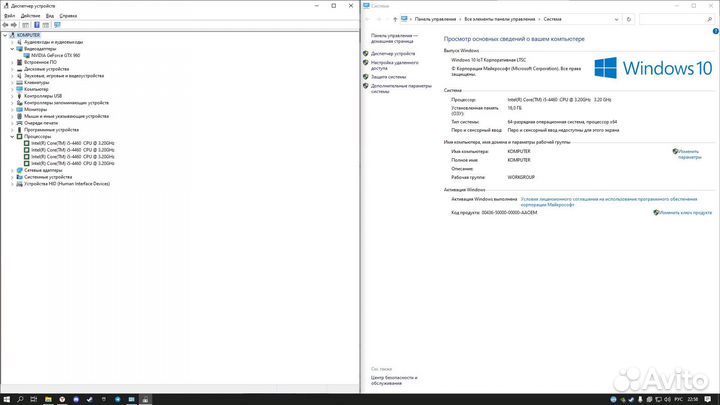Open the address bar history dropdown

pyautogui.click(x=616, y=19)
